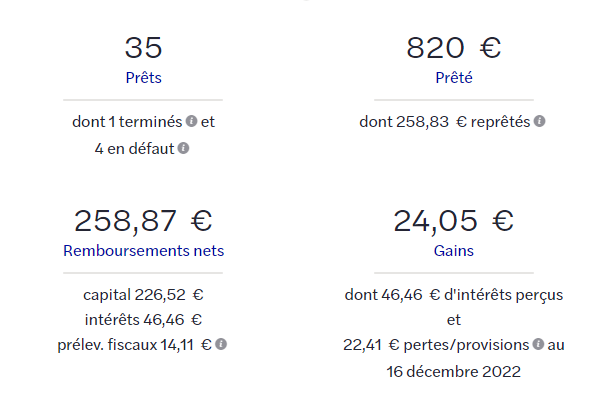
Task: Click the "dont 1 terminés" text
Action: click(x=127, y=122)
